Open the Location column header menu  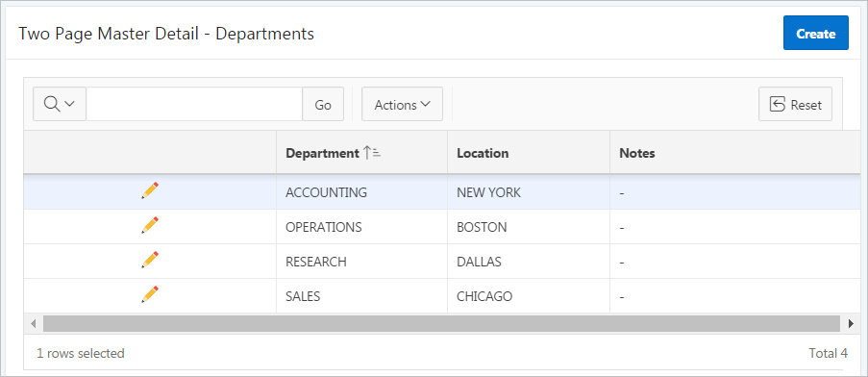tap(483, 153)
